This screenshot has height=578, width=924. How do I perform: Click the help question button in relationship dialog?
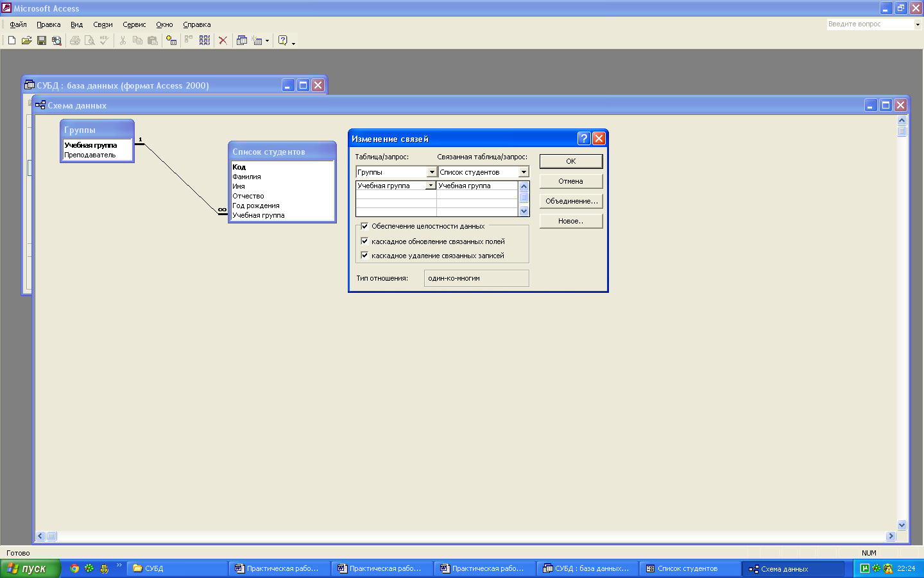click(584, 139)
